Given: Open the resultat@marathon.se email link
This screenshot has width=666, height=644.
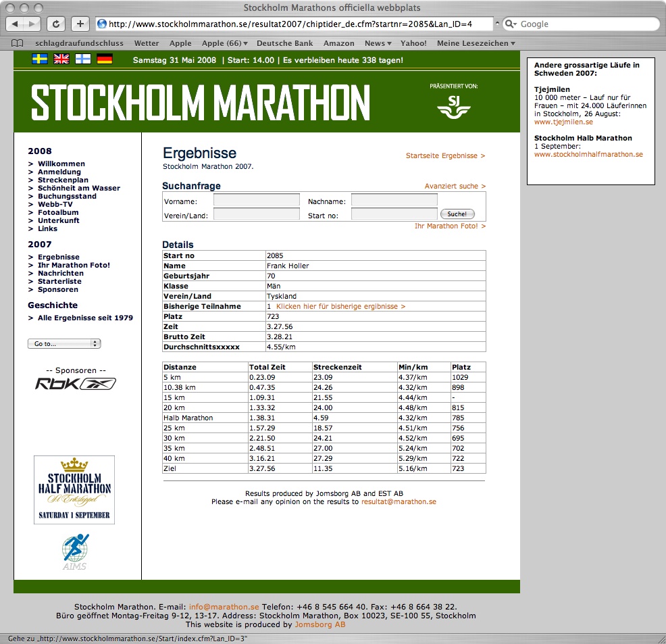Looking at the screenshot, I should (x=399, y=501).
